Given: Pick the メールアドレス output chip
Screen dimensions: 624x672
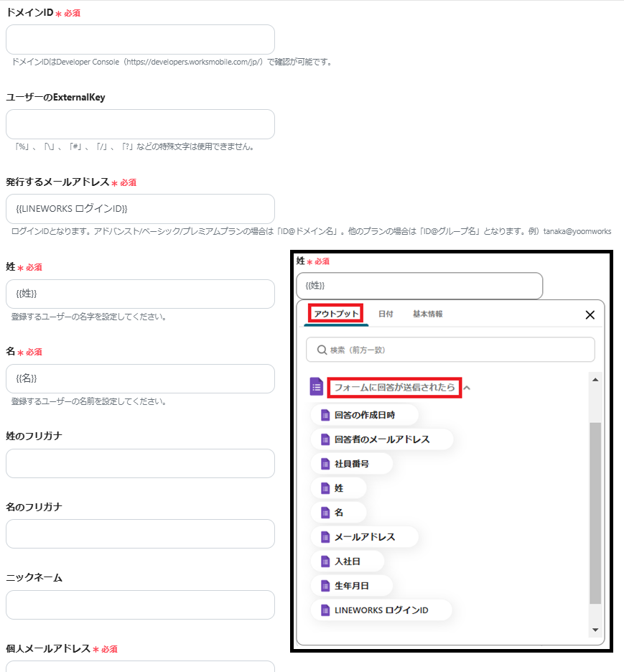Looking at the screenshot, I should 365,537.
